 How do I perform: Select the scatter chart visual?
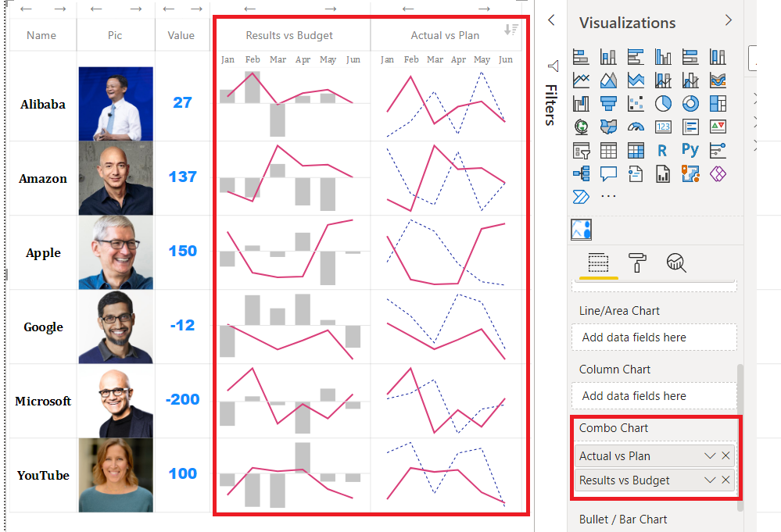(636, 104)
